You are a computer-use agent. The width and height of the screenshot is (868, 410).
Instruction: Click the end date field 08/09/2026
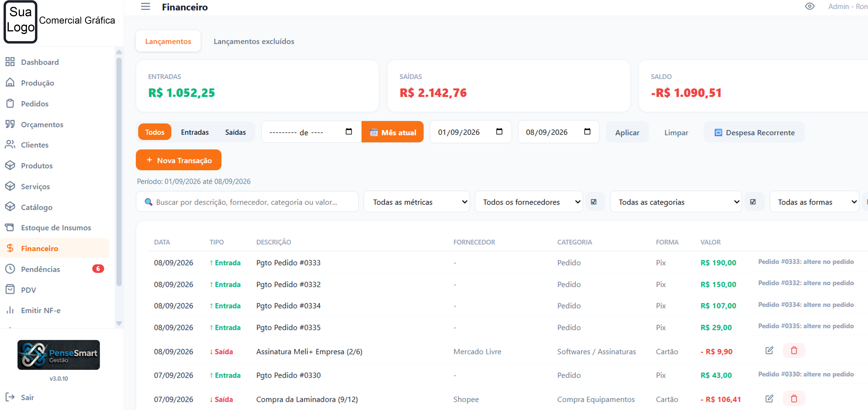coord(559,132)
